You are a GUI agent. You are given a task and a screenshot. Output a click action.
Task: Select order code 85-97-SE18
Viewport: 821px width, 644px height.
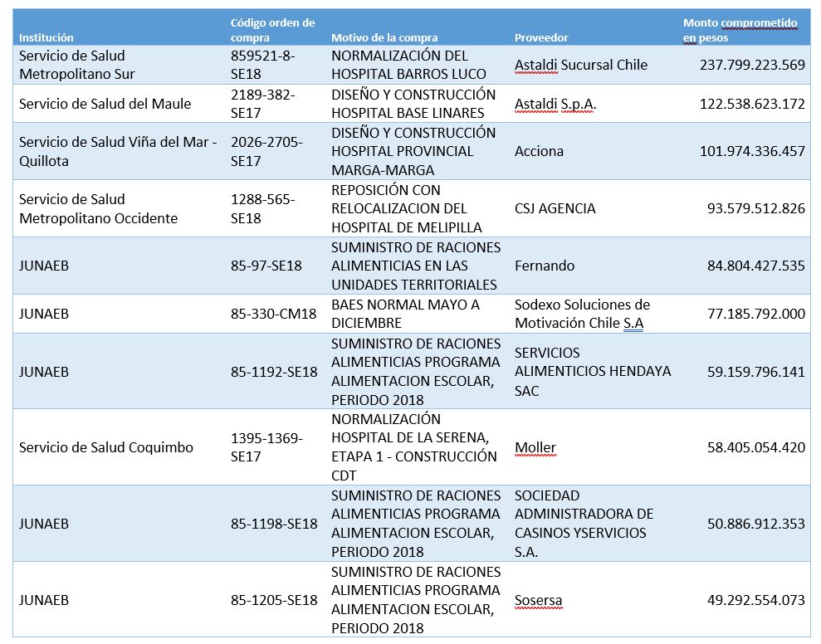[266, 266]
